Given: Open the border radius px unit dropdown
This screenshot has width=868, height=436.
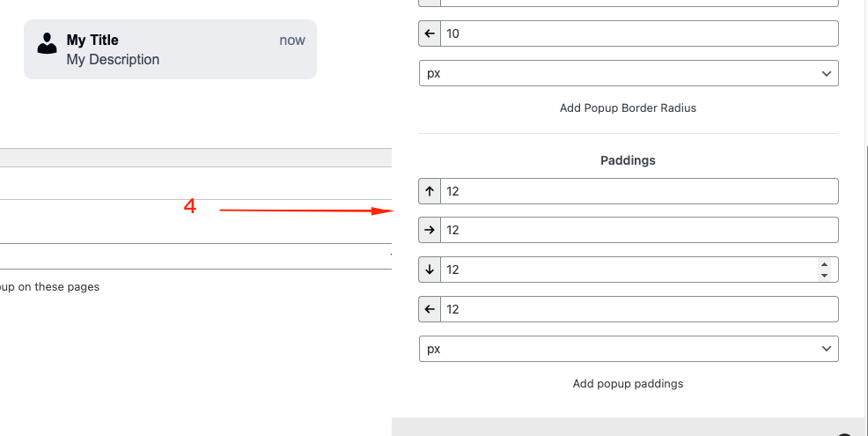Looking at the screenshot, I should coord(629,73).
